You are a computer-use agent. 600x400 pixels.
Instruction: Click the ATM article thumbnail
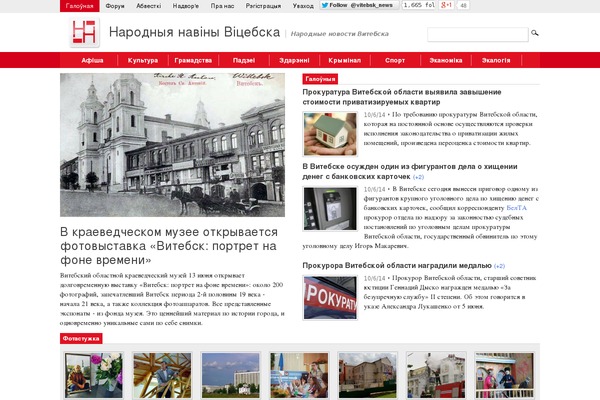click(x=330, y=209)
